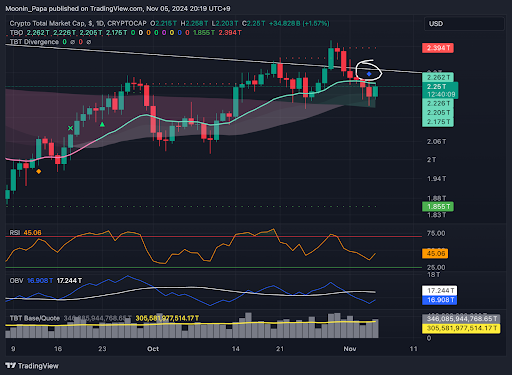
Task: Click the 75.00 RSI scale label
Action: (436, 233)
